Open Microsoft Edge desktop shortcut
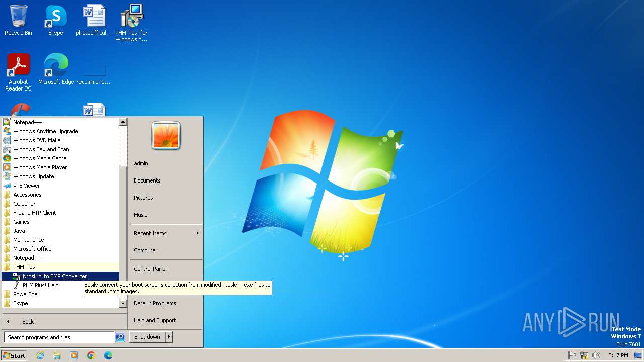644x362 pixels. pyautogui.click(x=56, y=69)
